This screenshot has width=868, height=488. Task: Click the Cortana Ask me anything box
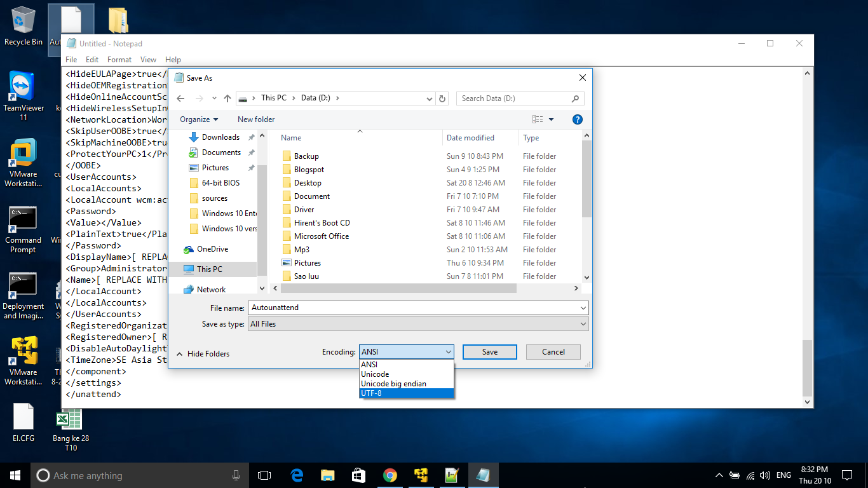[x=139, y=475]
